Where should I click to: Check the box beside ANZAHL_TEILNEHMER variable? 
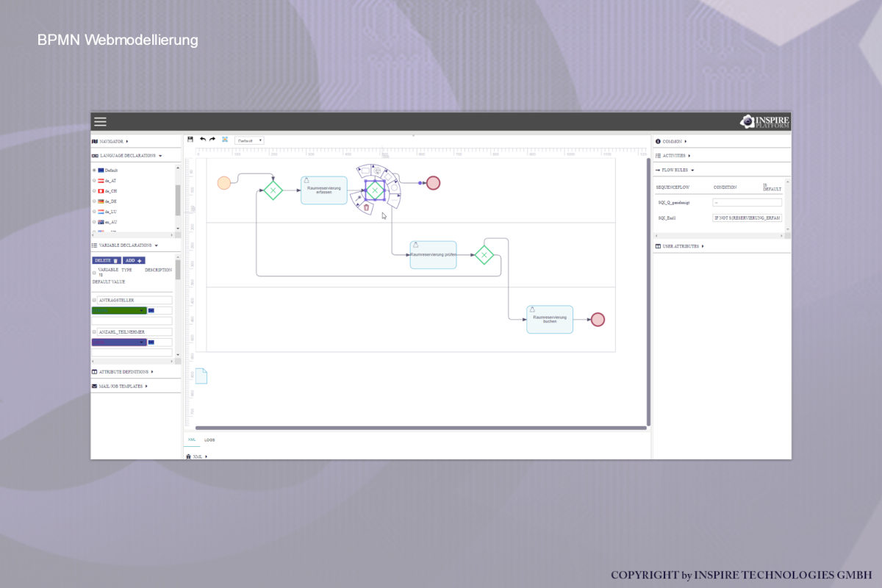pyautogui.click(x=94, y=331)
